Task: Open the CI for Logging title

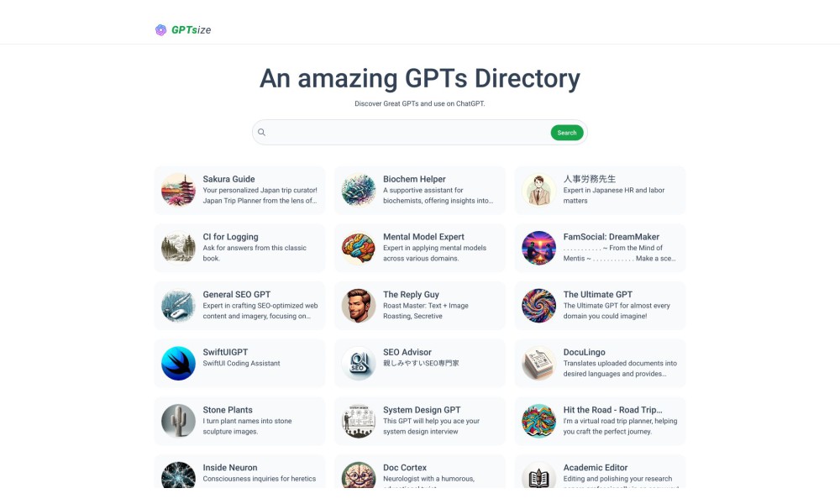Action: pos(230,237)
